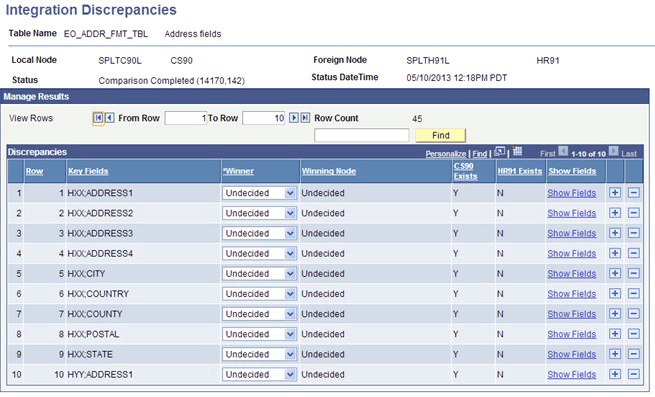
Task: Delete the HXX;POSTAL row
Action: 634,334
